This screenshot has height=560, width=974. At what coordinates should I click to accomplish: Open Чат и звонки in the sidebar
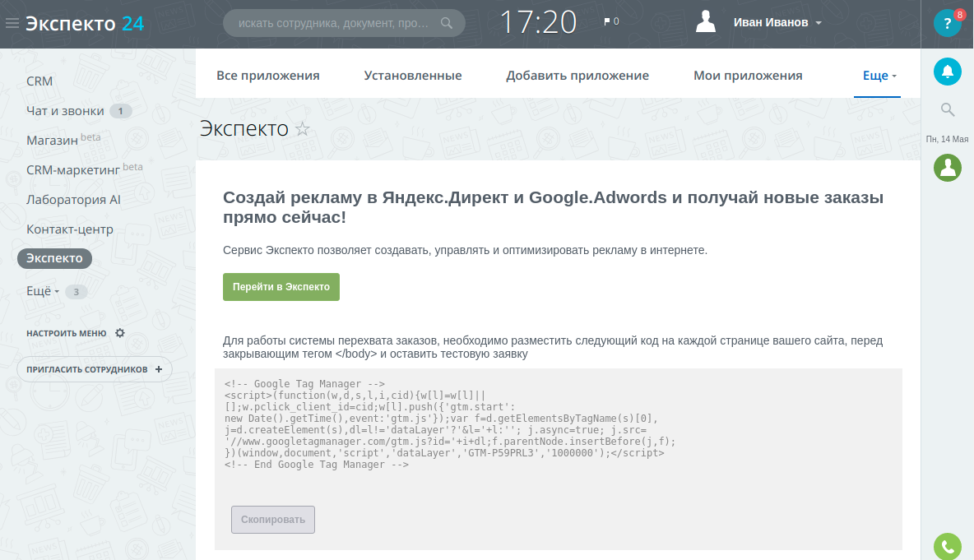pyautogui.click(x=65, y=111)
